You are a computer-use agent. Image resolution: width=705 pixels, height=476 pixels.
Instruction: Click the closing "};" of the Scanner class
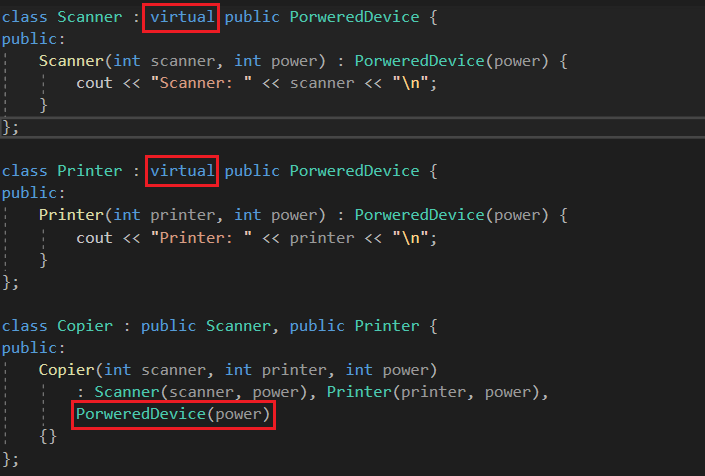tap(10, 127)
